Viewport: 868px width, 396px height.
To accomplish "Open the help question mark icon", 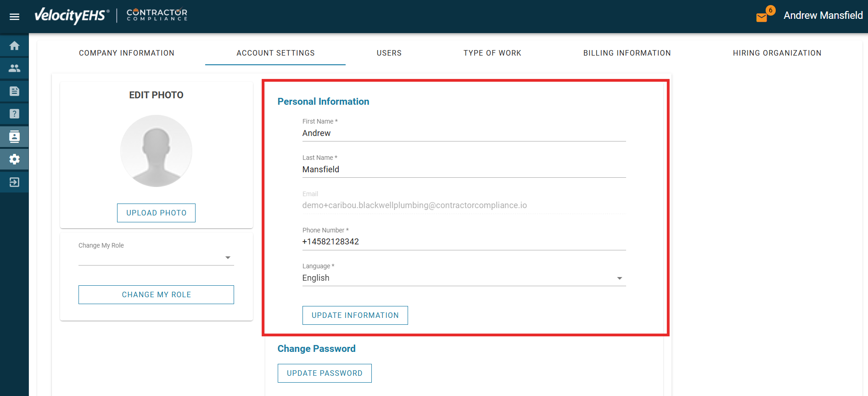I will (x=14, y=113).
